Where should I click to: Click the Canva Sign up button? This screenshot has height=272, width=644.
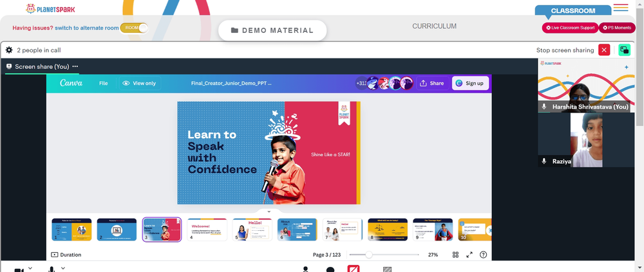(470, 84)
